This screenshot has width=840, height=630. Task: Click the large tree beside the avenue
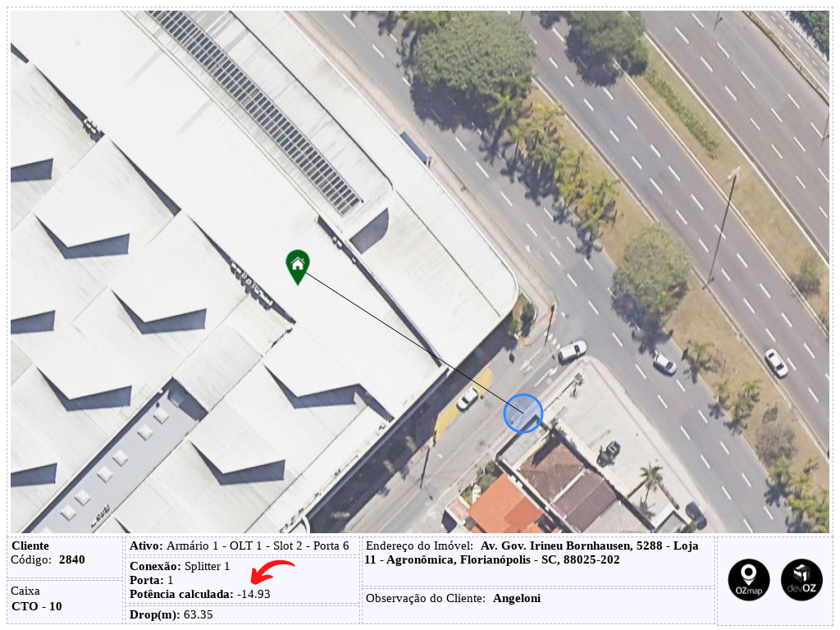(x=475, y=57)
